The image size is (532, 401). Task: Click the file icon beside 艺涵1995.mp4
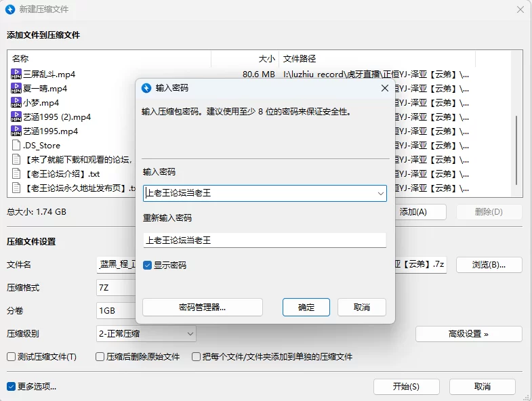pyautogui.click(x=17, y=131)
